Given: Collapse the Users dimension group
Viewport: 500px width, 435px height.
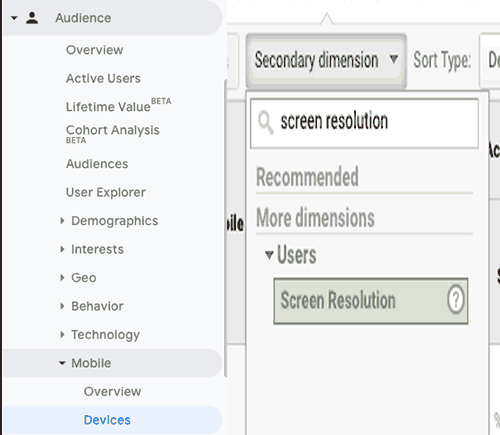Looking at the screenshot, I should pyautogui.click(x=269, y=255).
